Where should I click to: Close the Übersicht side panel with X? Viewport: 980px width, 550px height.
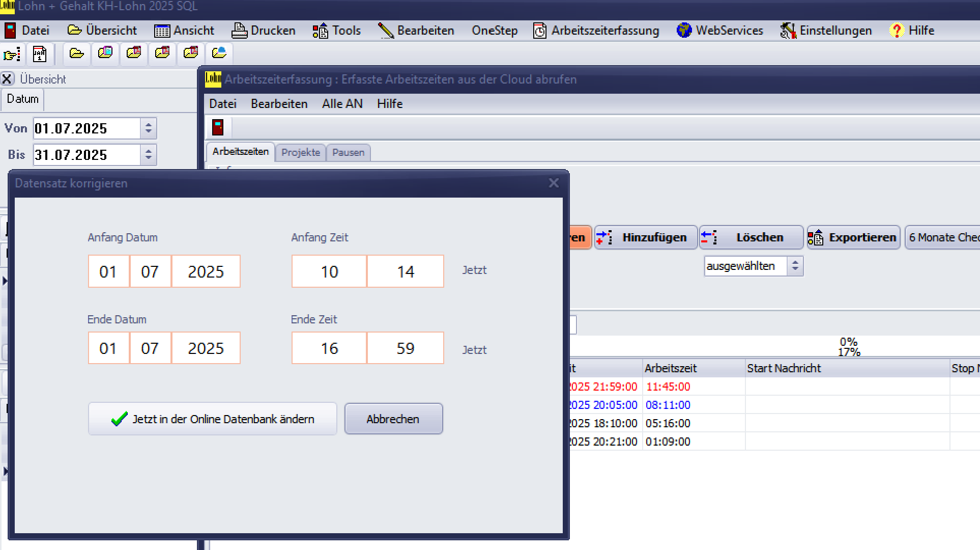[7, 79]
